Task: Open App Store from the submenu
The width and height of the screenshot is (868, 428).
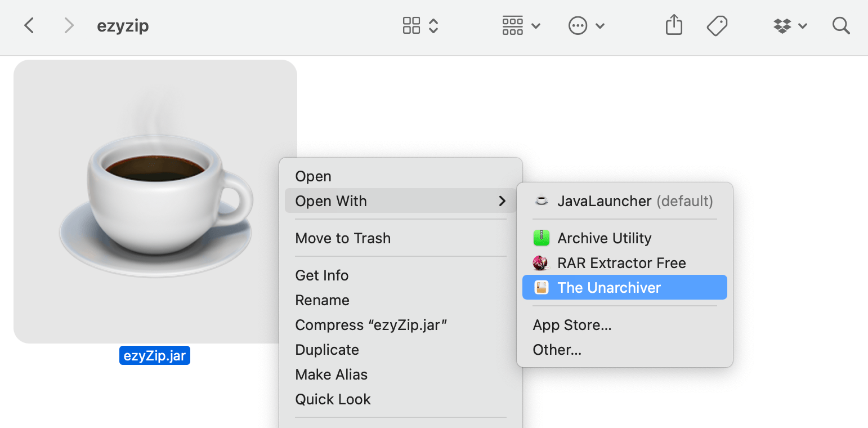Action: click(572, 324)
